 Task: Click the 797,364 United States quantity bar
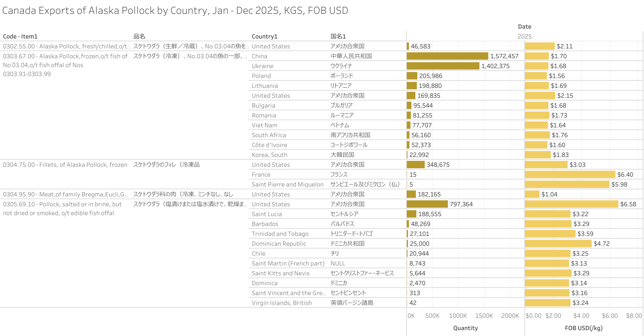pyautogui.click(x=427, y=204)
